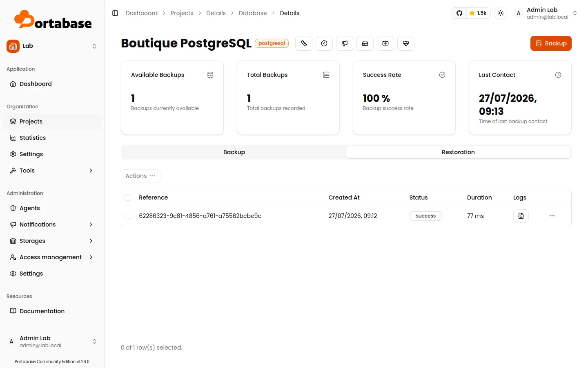Click the success status badge
This screenshot has height=368, width=588.
click(x=426, y=216)
